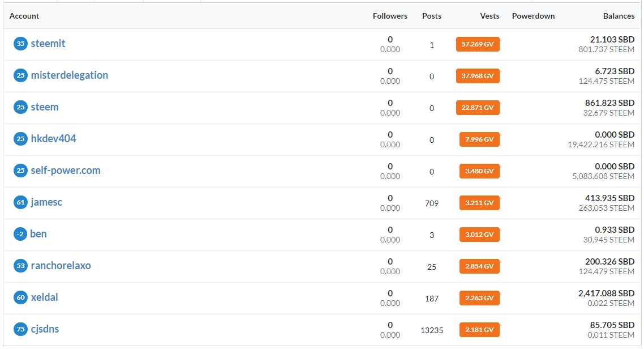Click the Powerdown column header

coord(533,16)
